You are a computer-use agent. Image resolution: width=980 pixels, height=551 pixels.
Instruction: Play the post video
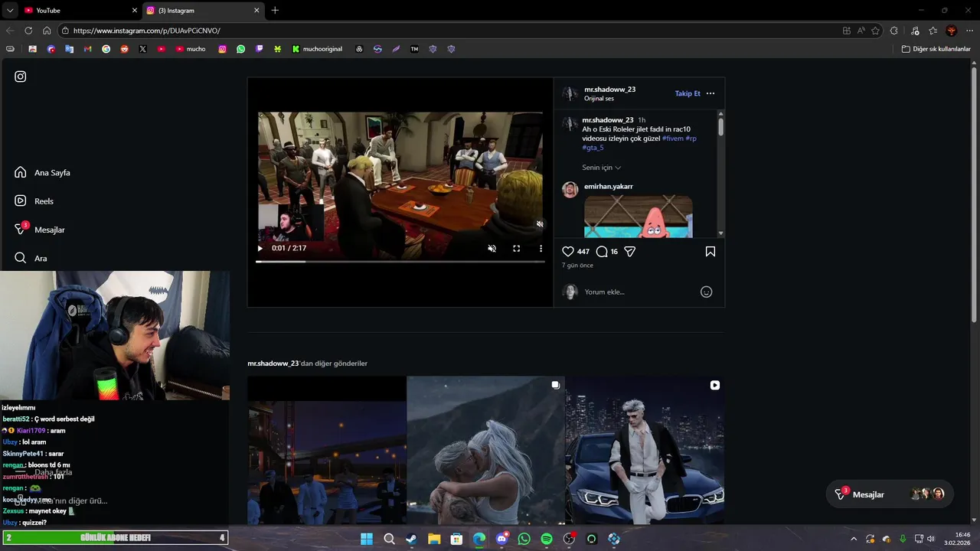pyautogui.click(x=260, y=248)
